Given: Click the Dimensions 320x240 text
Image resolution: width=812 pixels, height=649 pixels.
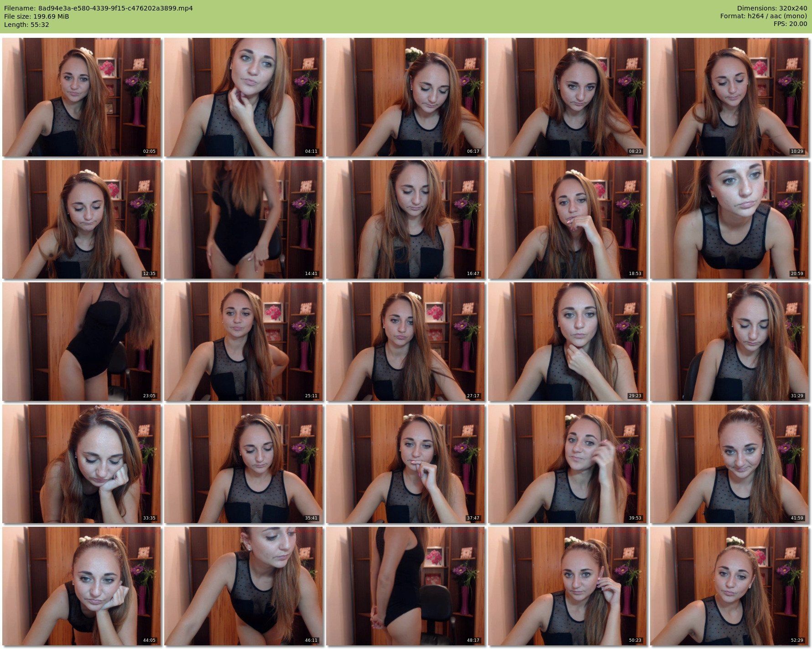Looking at the screenshot, I should point(772,8).
